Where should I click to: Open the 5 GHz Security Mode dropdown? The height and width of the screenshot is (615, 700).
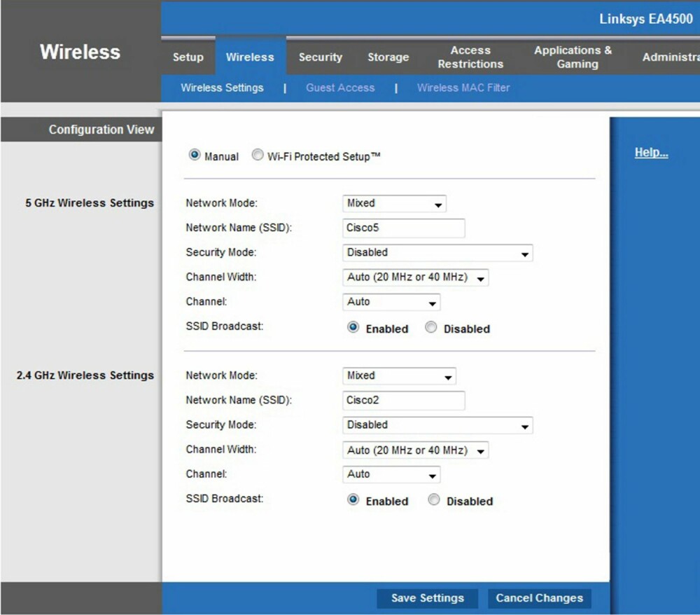(437, 253)
